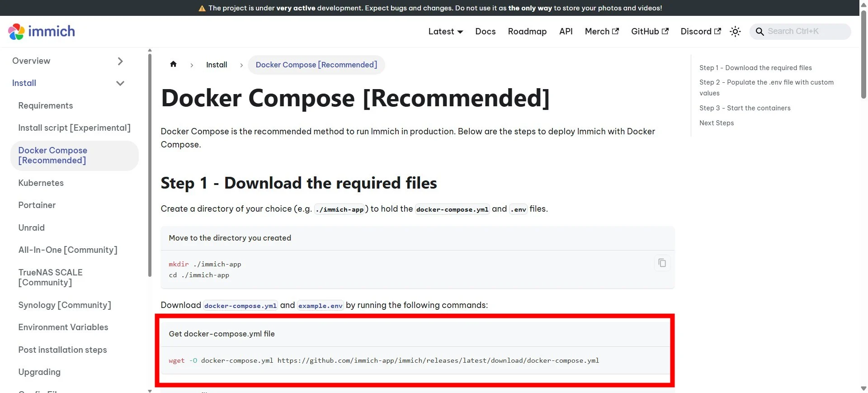
Task: Open the Latest version dropdown
Action: 446,31
